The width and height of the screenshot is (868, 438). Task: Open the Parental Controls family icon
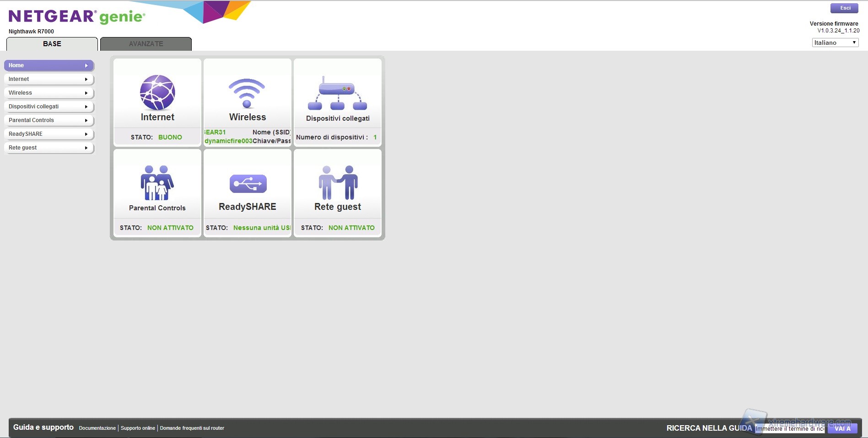[x=157, y=183]
